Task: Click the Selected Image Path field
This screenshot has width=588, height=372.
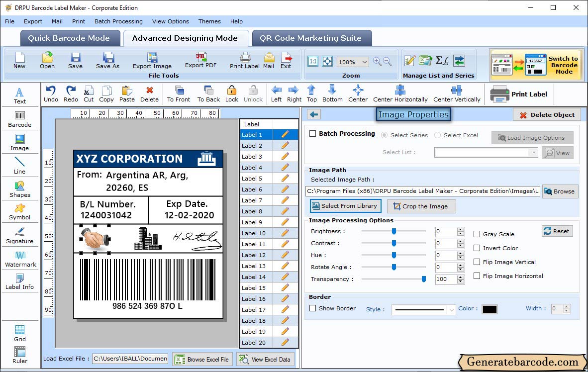Action: point(423,191)
